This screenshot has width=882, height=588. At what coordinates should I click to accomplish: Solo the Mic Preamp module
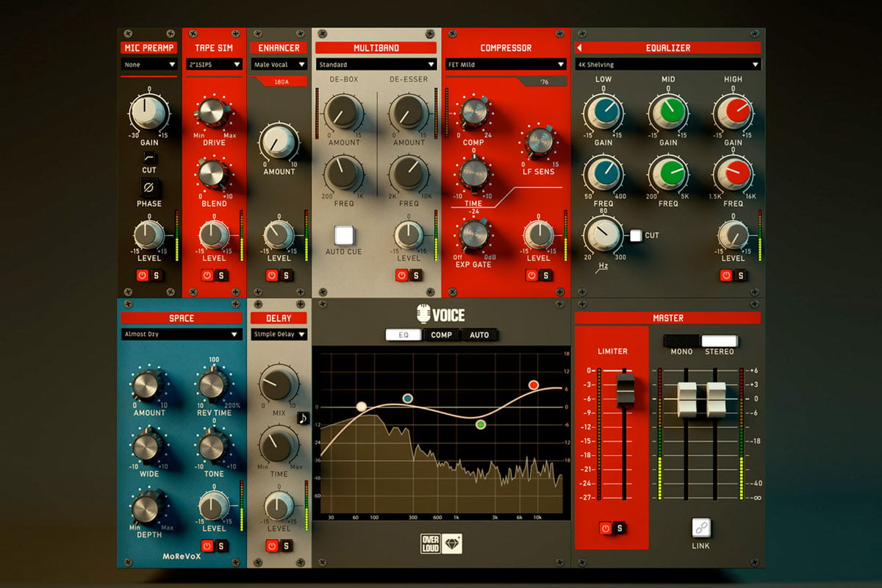tap(155, 275)
